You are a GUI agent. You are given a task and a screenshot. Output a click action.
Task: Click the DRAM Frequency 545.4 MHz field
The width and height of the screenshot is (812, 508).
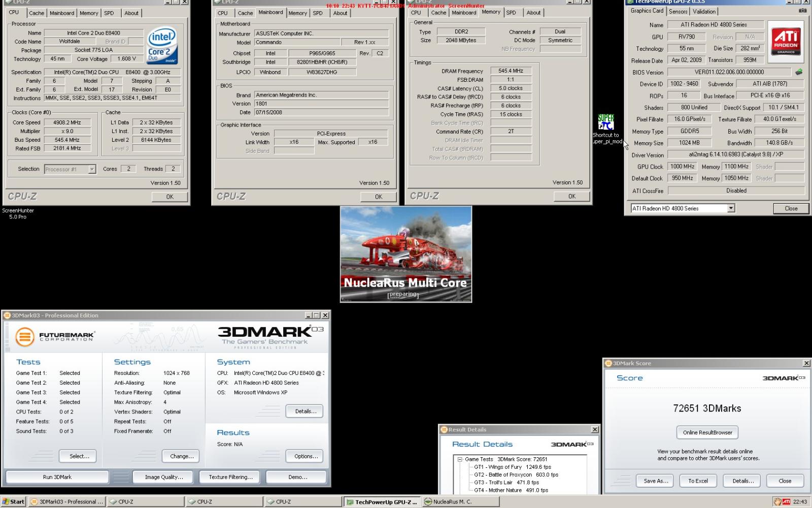click(511, 71)
